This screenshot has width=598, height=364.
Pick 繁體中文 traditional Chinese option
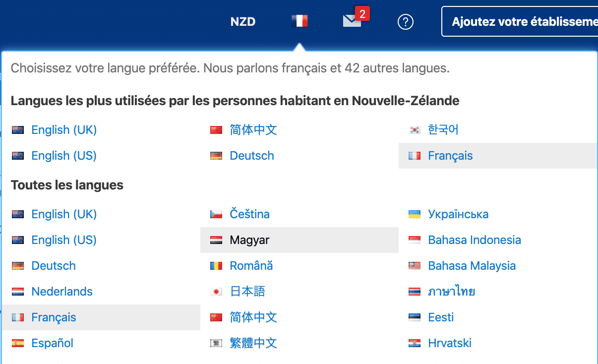tap(253, 343)
